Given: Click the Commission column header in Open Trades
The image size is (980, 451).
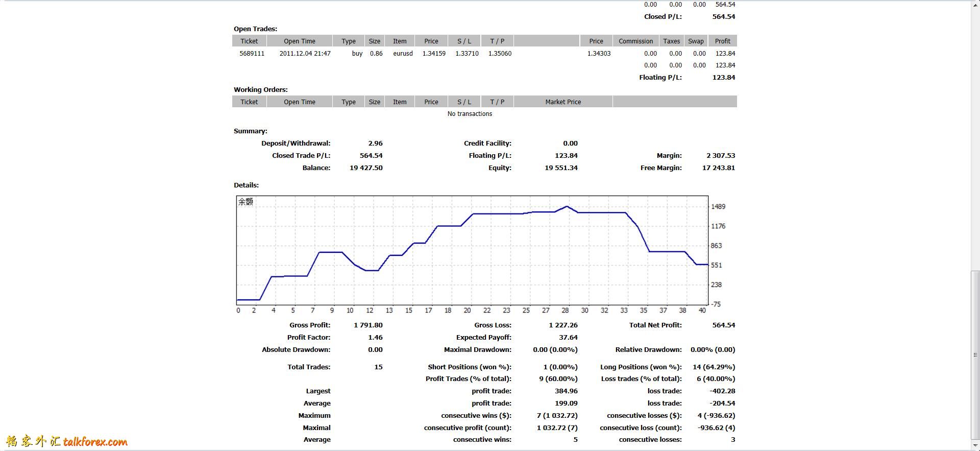Looking at the screenshot, I should (635, 41).
